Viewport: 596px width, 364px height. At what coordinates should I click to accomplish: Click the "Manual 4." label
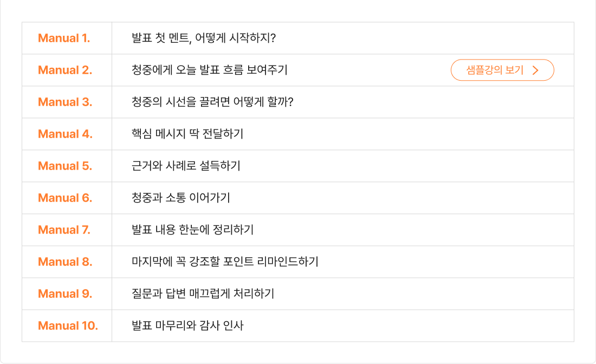click(65, 134)
